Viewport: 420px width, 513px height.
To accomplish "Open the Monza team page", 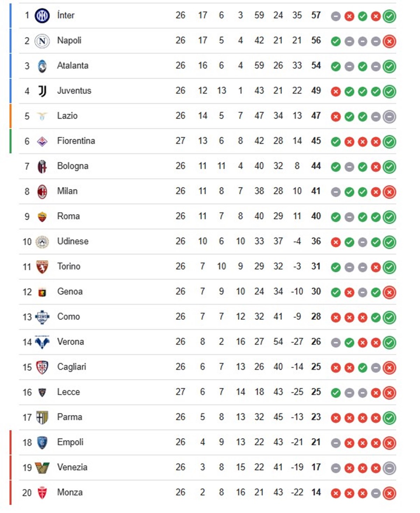I will pyautogui.click(x=70, y=492).
